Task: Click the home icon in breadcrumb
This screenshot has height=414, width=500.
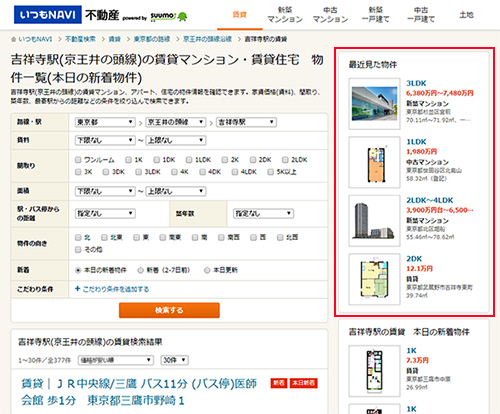Action: (x=13, y=39)
